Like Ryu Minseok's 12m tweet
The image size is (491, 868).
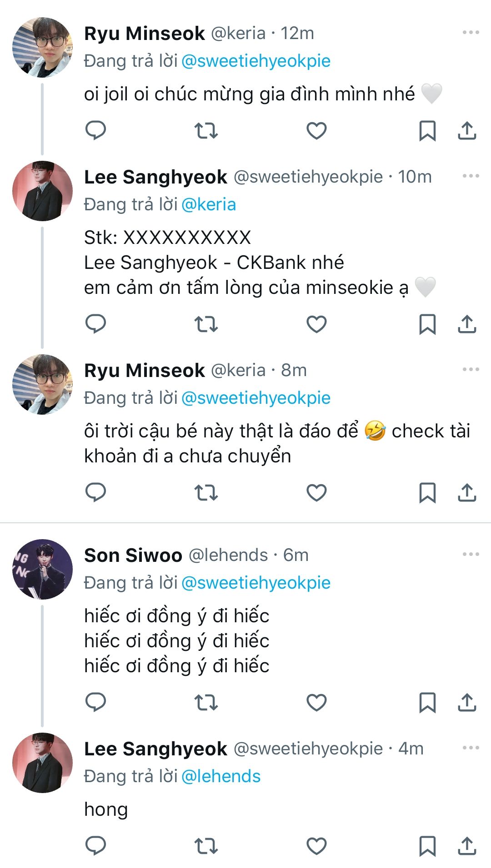(316, 131)
